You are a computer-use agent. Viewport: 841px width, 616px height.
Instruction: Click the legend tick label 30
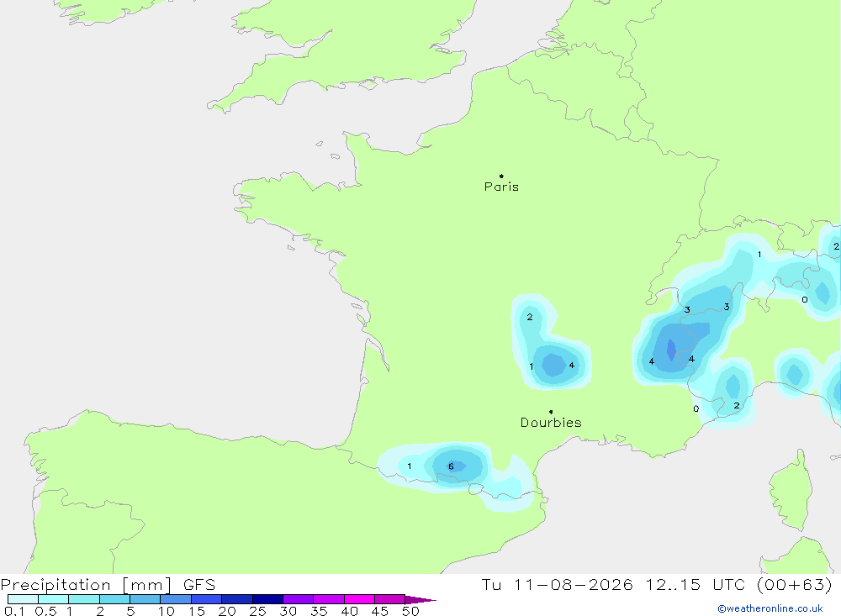coord(288,611)
